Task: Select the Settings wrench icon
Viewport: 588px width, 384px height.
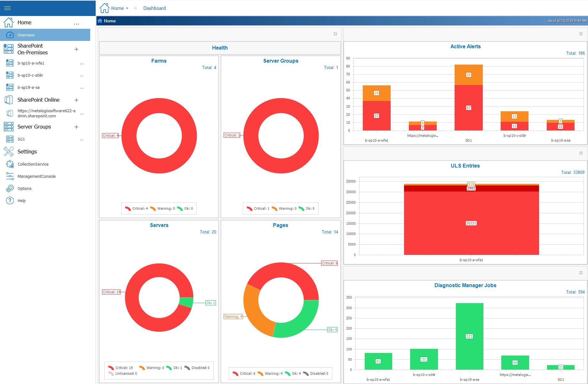Action: click(x=10, y=151)
